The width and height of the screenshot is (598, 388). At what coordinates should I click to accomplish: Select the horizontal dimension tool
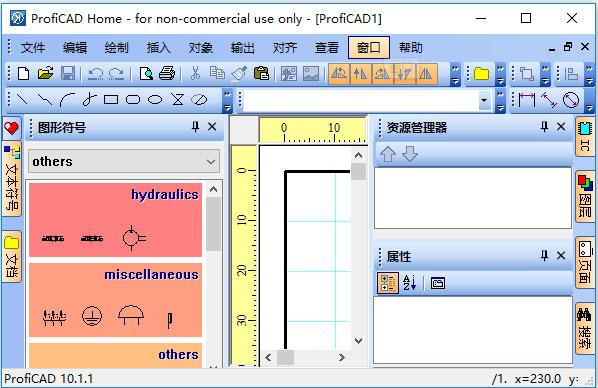point(527,100)
